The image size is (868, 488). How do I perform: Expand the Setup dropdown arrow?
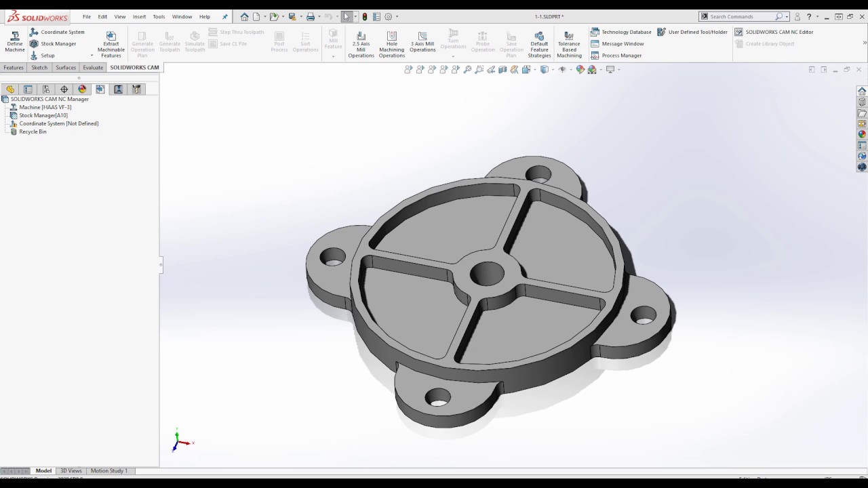pyautogui.click(x=92, y=56)
